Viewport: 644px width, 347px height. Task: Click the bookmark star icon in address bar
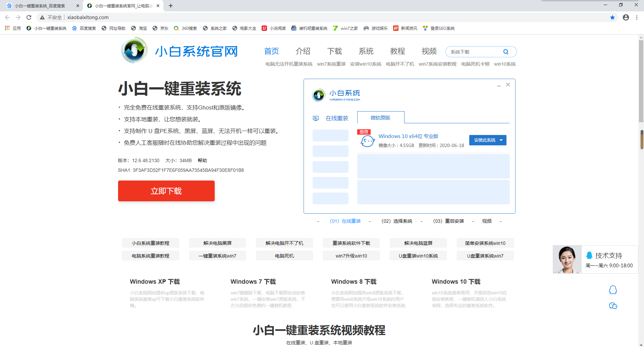tap(612, 17)
